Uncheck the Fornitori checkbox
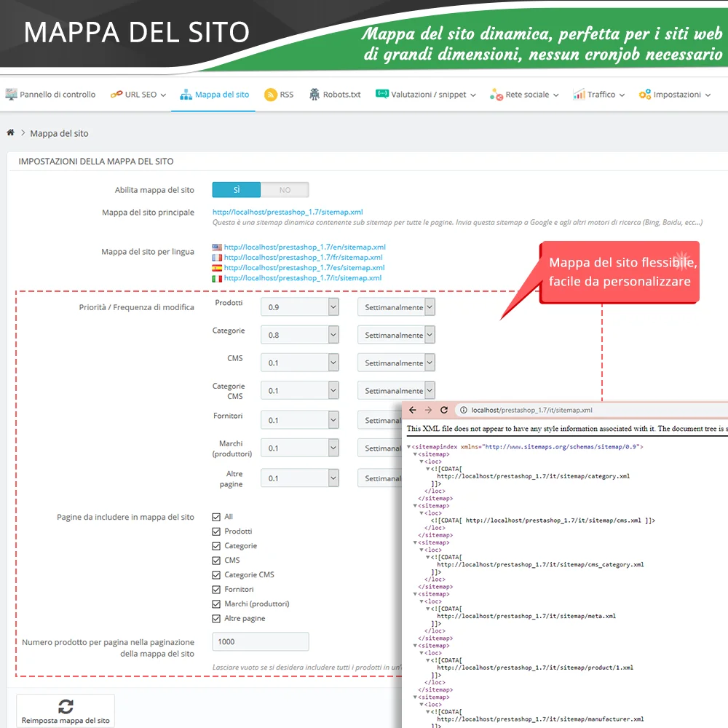This screenshot has height=728, width=728. pyautogui.click(x=215, y=589)
